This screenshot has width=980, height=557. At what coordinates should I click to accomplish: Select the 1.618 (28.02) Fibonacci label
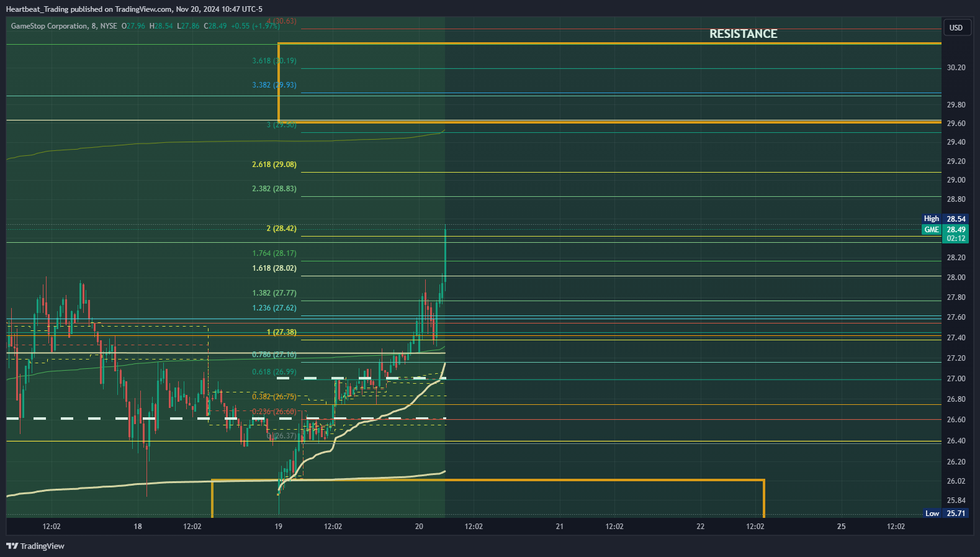click(274, 268)
